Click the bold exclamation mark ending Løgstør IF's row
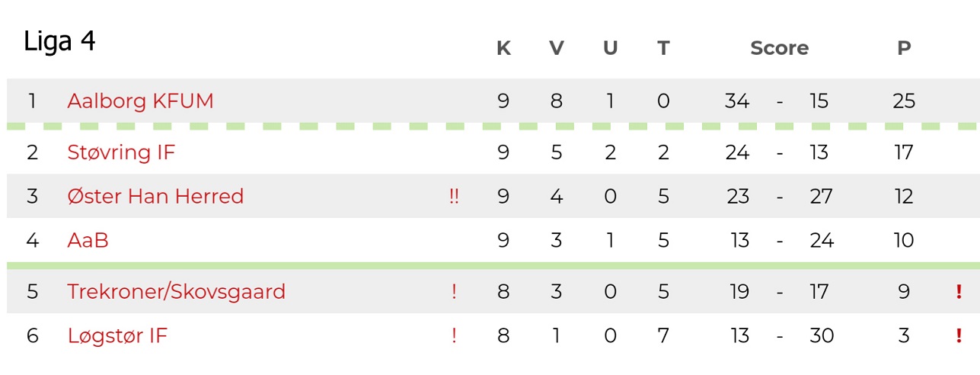This screenshot has width=980, height=375. coord(959,336)
